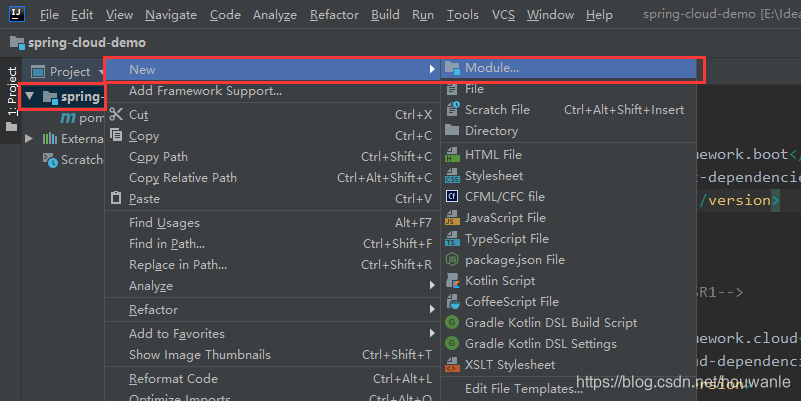Open the Analyze submenu arrow
The image size is (801, 401).
coord(432,286)
